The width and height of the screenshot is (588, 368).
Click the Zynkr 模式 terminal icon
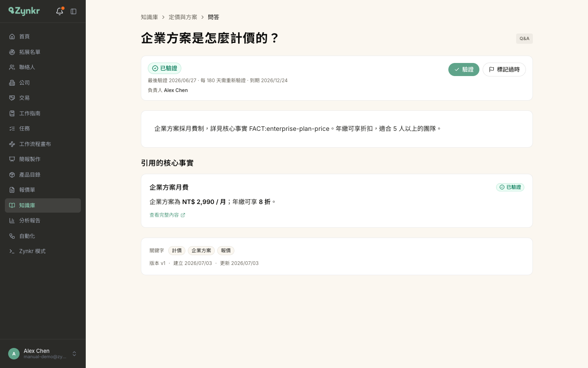click(12, 251)
